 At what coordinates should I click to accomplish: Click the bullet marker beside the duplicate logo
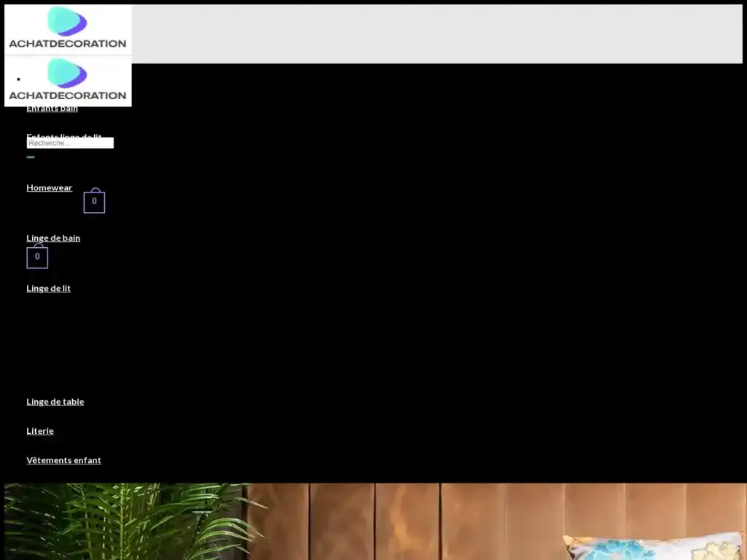coord(19,80)
